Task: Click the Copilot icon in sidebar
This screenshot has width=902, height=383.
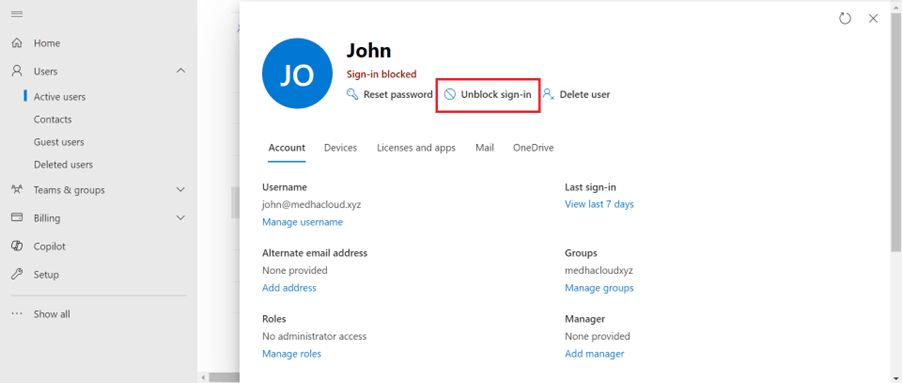Action: pos(17,246)
